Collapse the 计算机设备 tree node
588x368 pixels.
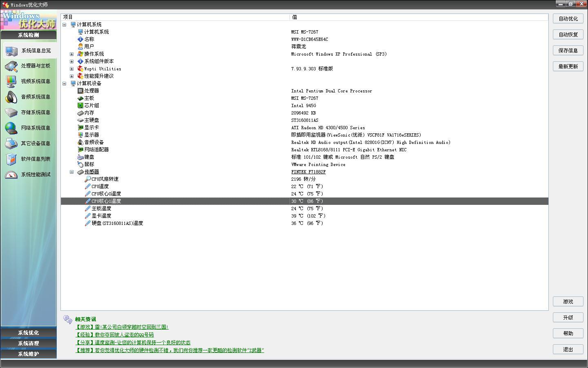pyautogui.click(x=65, y=83)
